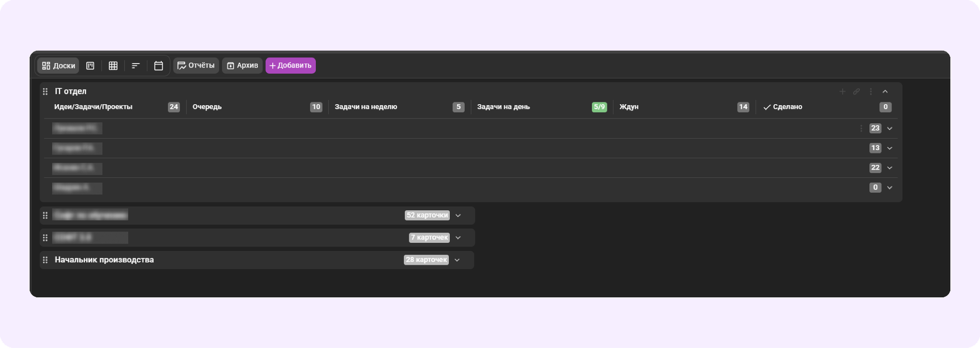Screen dimensions: 980x348
Task: Expand the row with 13 cards
Action: (x=890, y=148)
